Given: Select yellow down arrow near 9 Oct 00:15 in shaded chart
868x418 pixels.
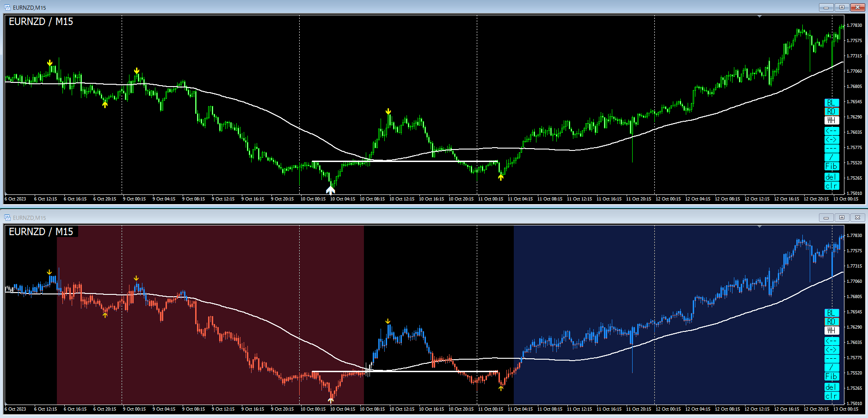Looking at the screenshot, I should 136,278.
